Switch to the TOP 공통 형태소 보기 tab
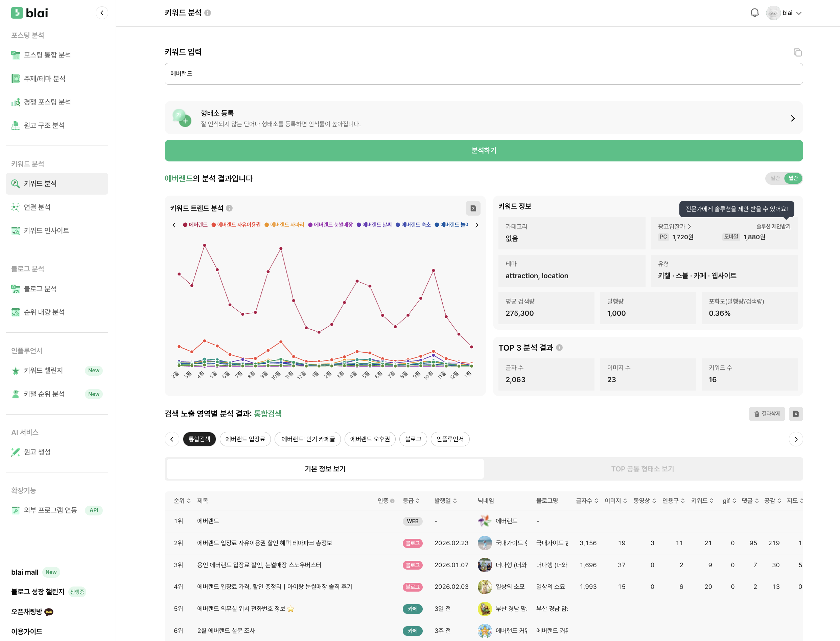The width and height of the screenshot is (840, 641). coord(643,468)
